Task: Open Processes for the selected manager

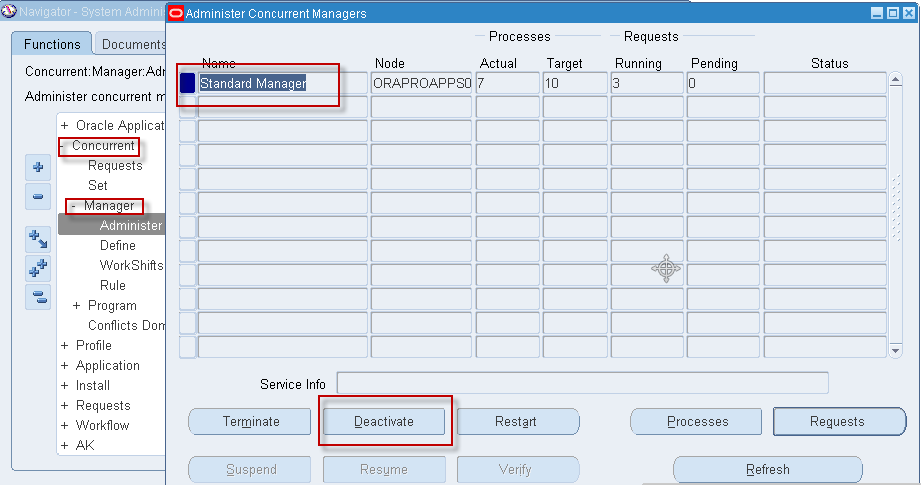Action: click(x=697, y=422)
